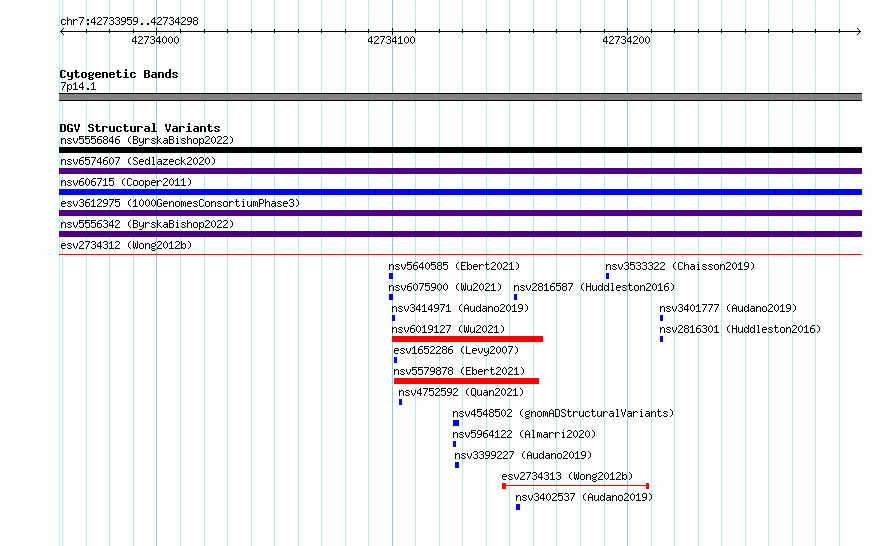Image resolution: width=890 pixels, height=546 pixels.
Task: Click nsv4548502 (gnomADStructuralVariants) label
Action: tap(563, 413)
